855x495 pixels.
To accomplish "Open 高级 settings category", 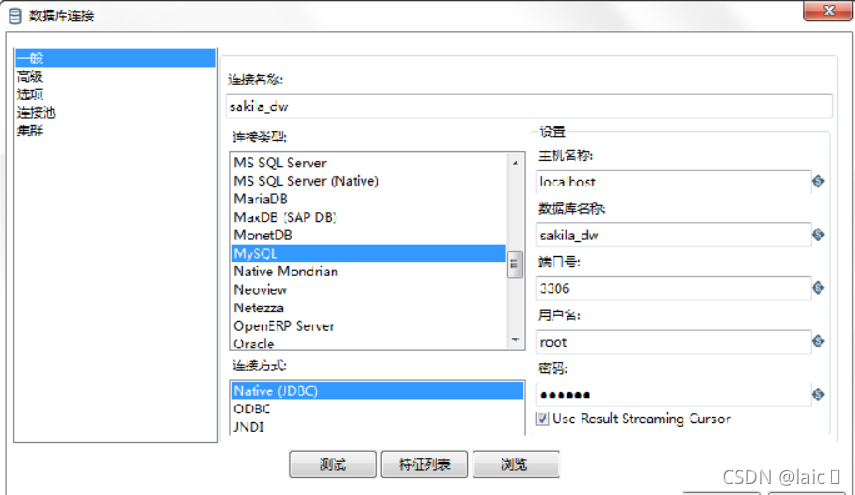I will point(29,76).
